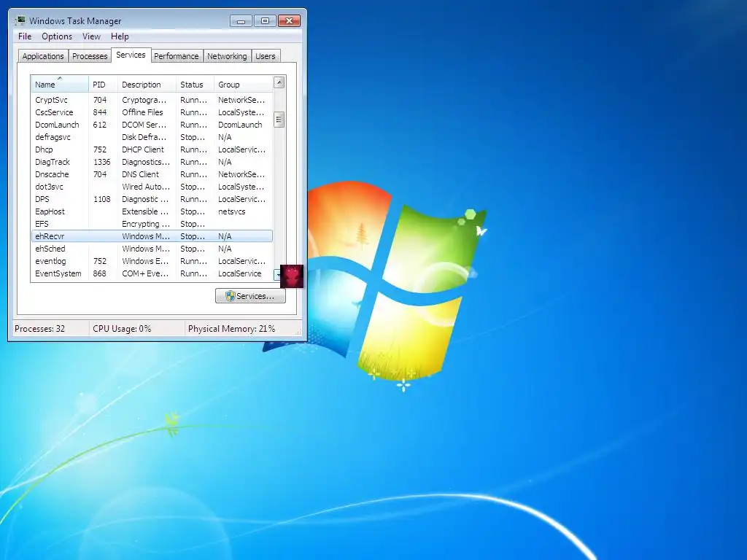Sort by the Description column header

click(x=147, y=85)
